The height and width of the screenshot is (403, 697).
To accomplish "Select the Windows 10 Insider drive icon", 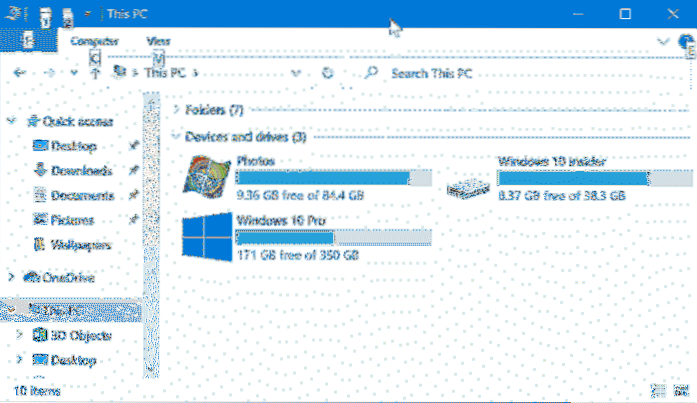I will coord(468,188).
